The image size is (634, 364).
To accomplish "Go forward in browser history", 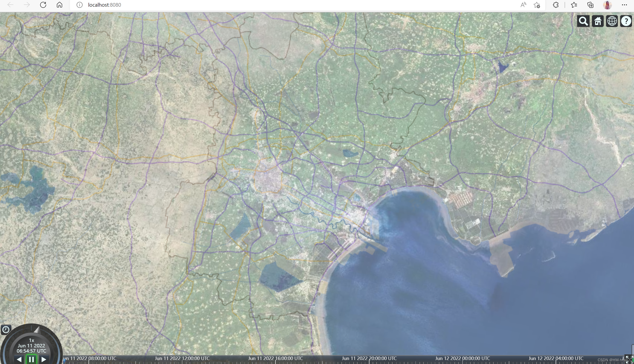I will coord(27,5).
